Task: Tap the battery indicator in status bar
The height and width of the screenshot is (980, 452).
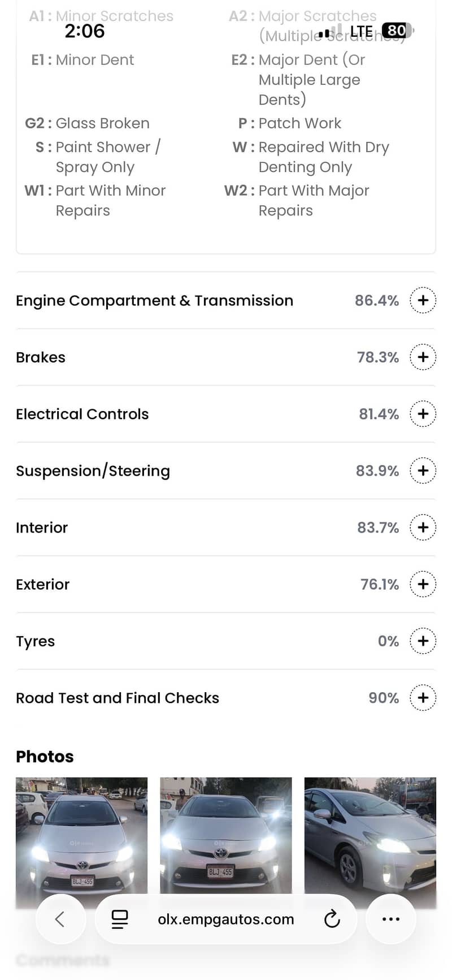Action: point(397,31)
